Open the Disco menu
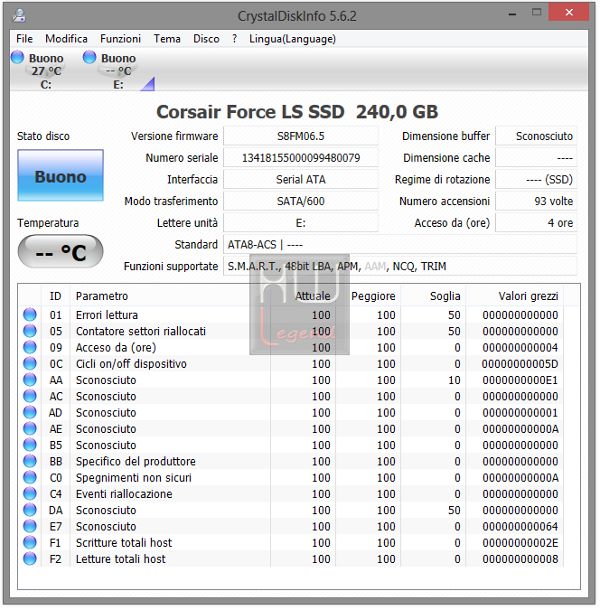The image size is (600, 610). pos(206,39)
